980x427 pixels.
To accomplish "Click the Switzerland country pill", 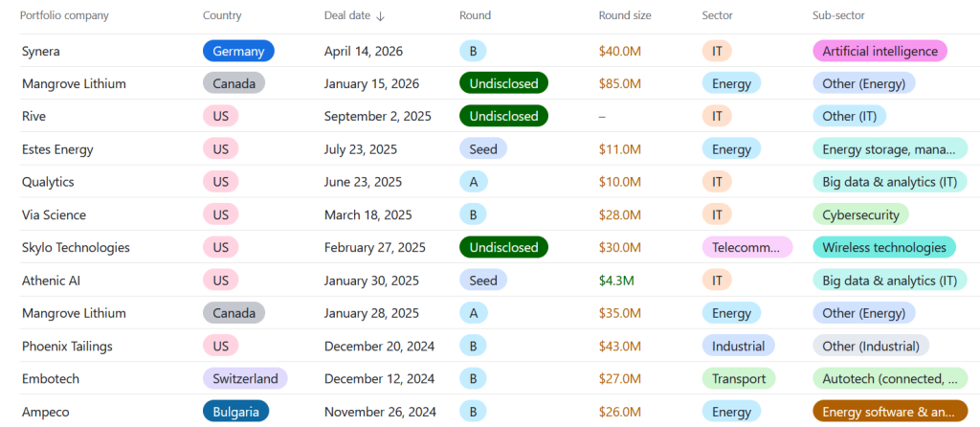I will (244, 378).
